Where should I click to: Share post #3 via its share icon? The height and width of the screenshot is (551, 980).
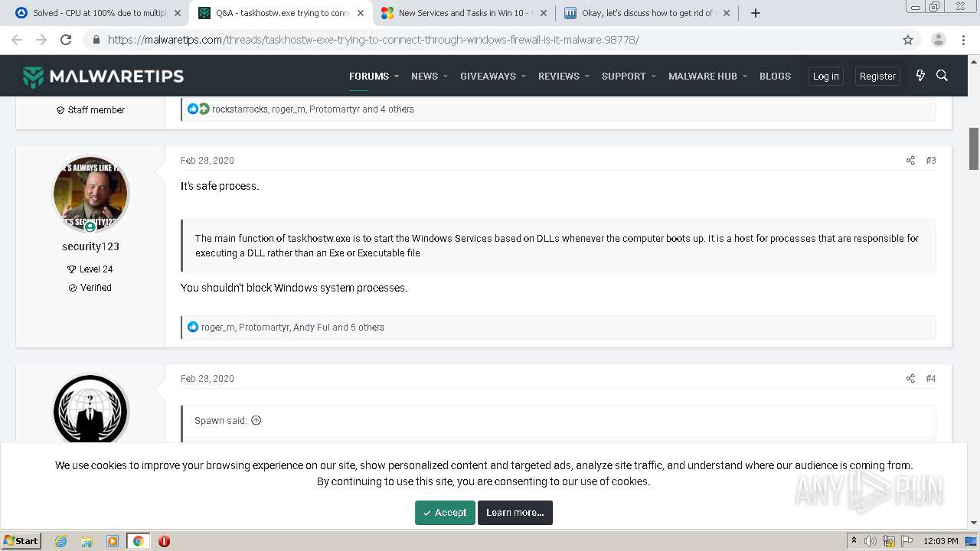(910, 161)
